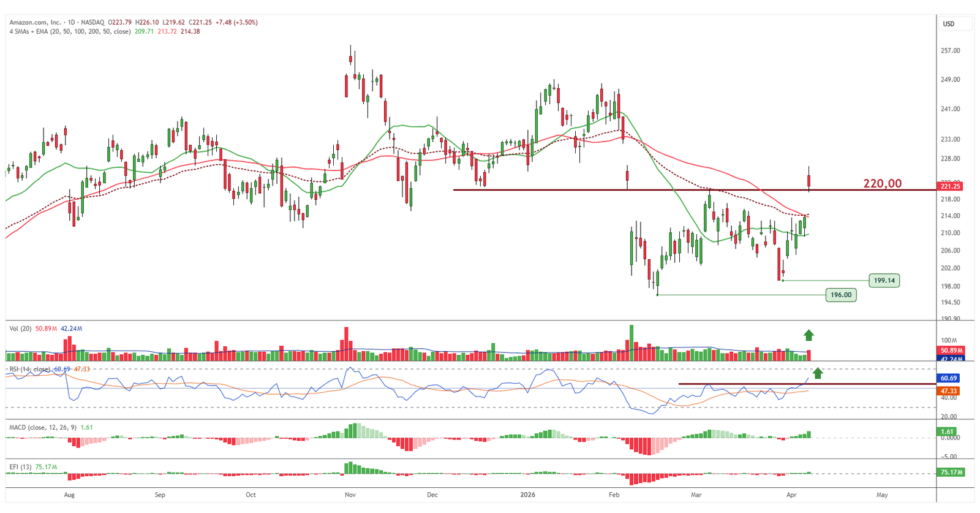Open the USD currency selector
The height and width of the screenshot is (513, 980).
click(949, 24)
